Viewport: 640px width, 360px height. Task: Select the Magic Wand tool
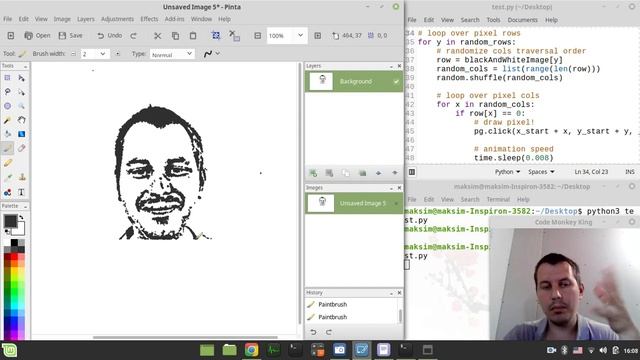tap(7, 120)
